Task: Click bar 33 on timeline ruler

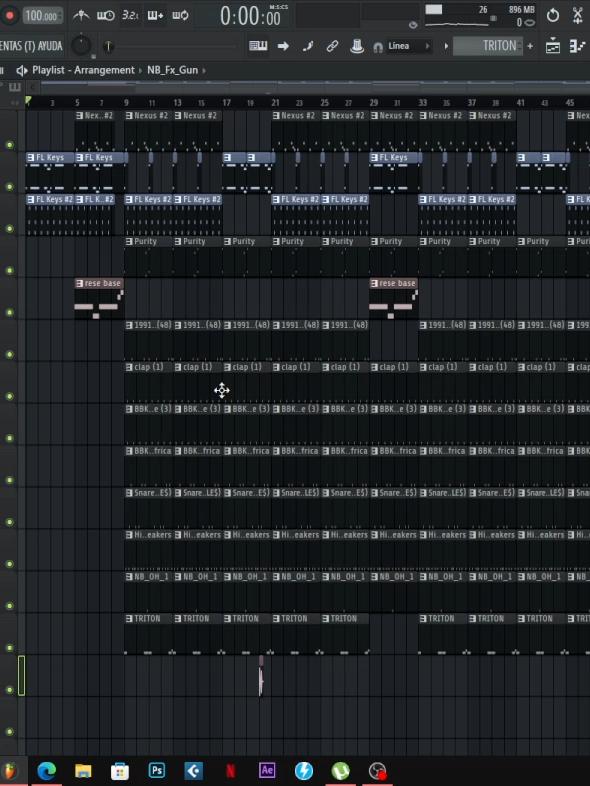Action: pos(423,103)
